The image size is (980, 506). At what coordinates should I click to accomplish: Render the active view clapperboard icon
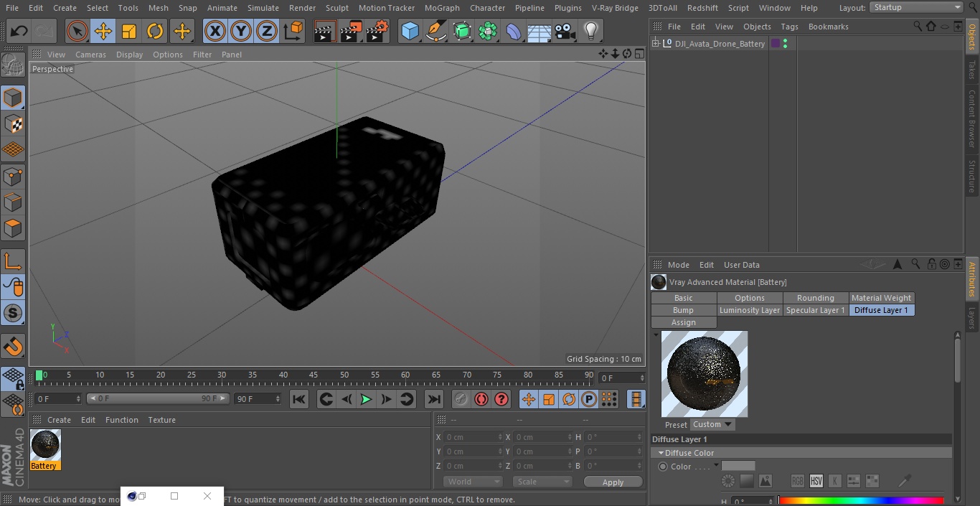tap(325, 32)
